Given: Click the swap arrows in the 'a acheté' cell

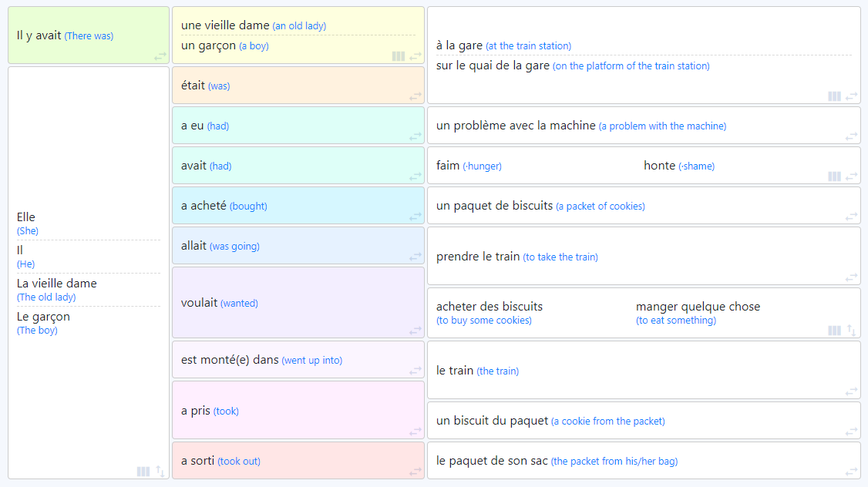Looking at the screenshot, I should tap(415, 217).
